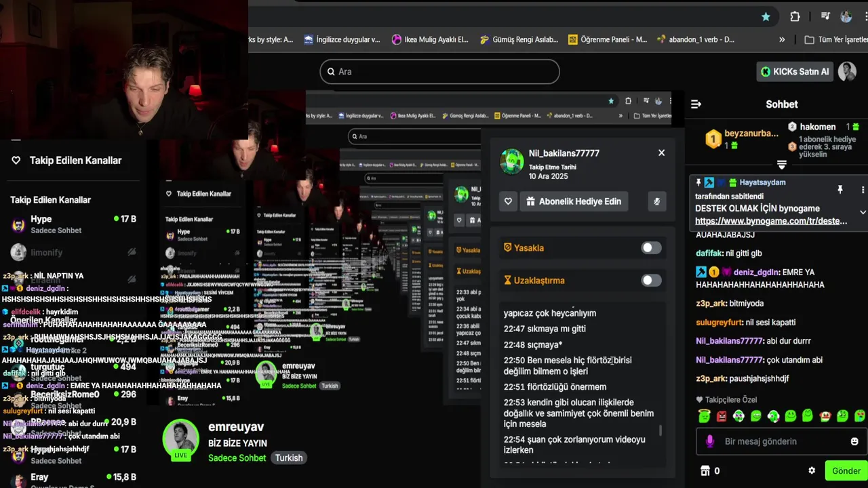
Task: Click the browser bookmark star icon
Action: pos(766,17)
